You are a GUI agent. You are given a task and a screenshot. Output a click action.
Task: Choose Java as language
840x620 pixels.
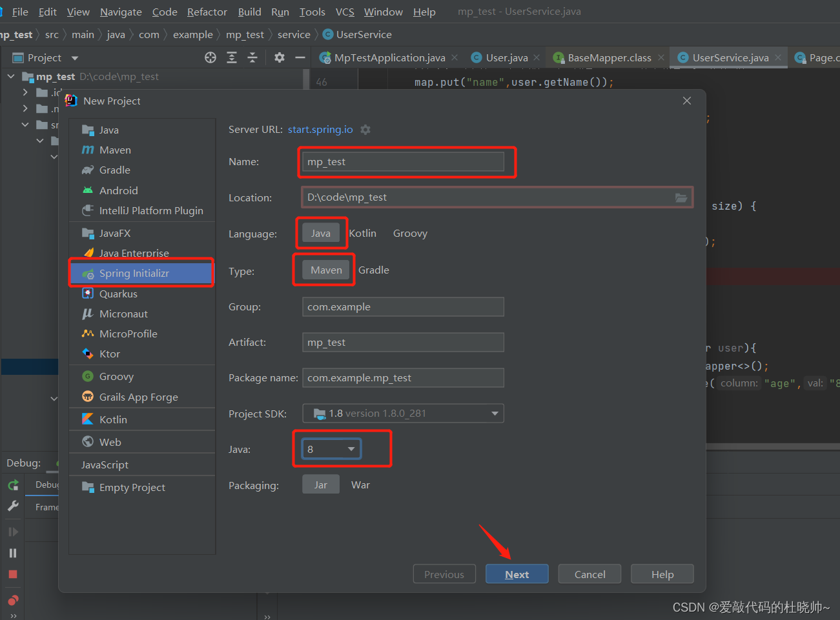pos(321,233)
